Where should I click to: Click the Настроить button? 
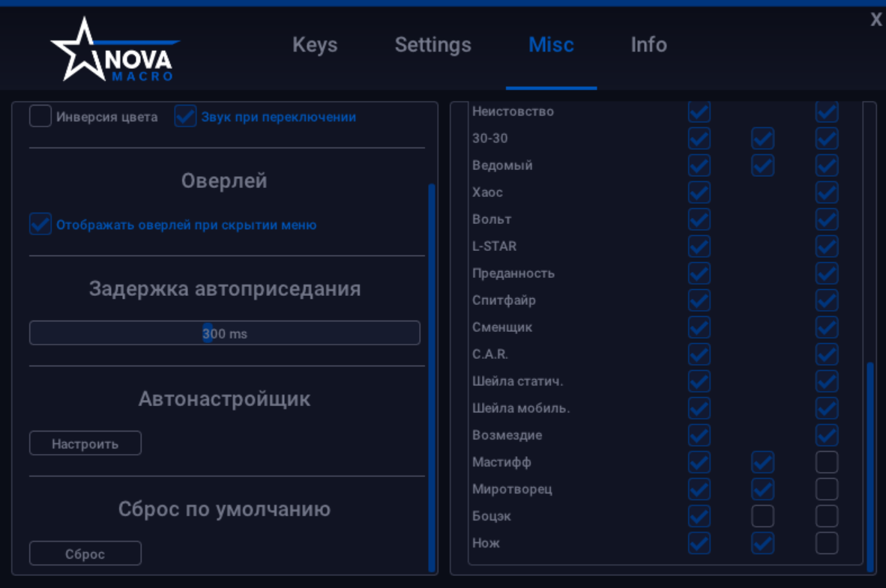coord(85,443)
